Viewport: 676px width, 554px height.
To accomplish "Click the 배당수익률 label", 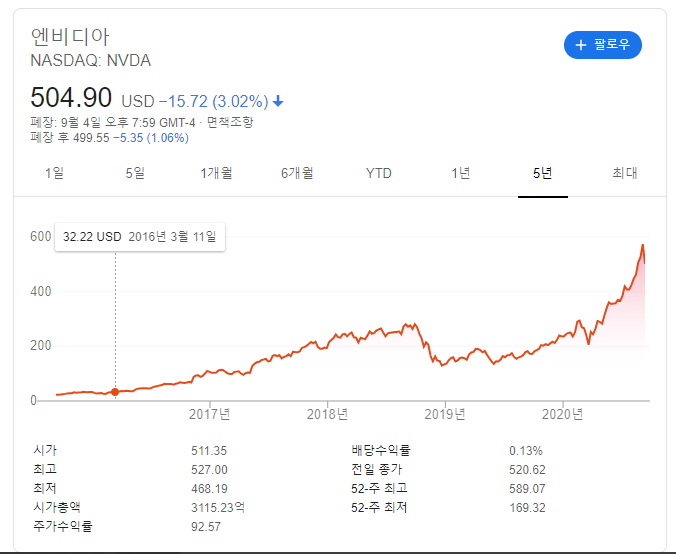I will click(381, 451).
